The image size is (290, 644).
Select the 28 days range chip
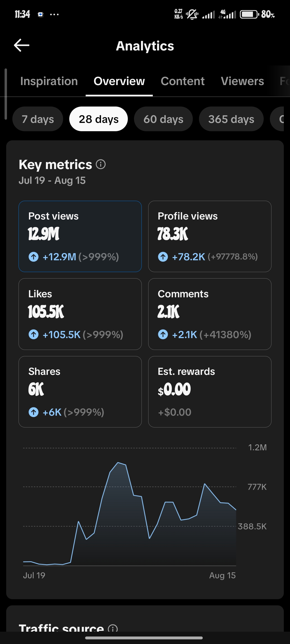[x=99, y=119]
